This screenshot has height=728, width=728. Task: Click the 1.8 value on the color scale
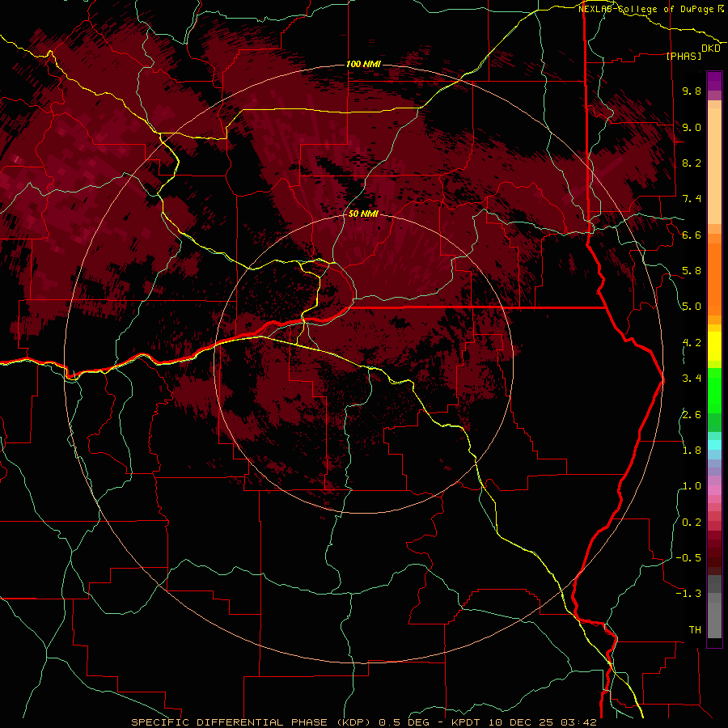(x=692, y=451)
